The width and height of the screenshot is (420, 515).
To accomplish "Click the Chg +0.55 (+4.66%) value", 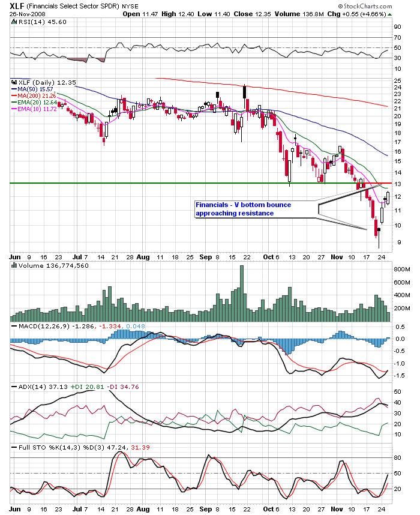I will (x=356, y=14).
